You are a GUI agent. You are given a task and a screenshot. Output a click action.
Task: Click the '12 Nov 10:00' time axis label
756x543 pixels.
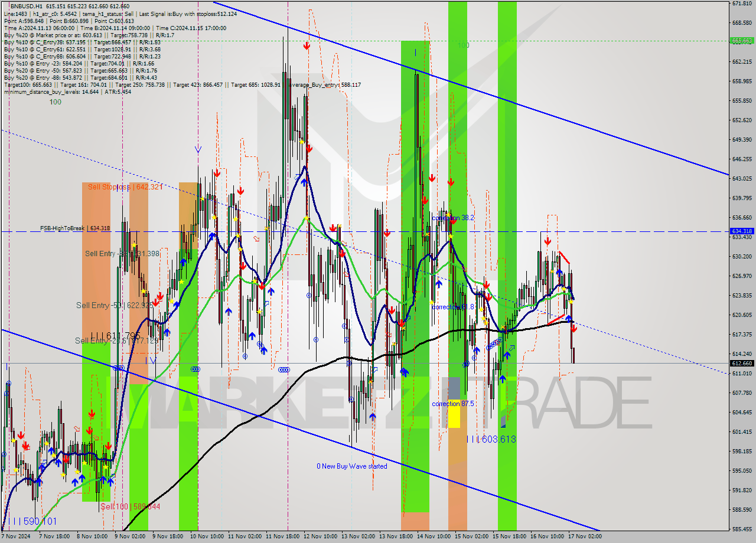coord(321,537)
